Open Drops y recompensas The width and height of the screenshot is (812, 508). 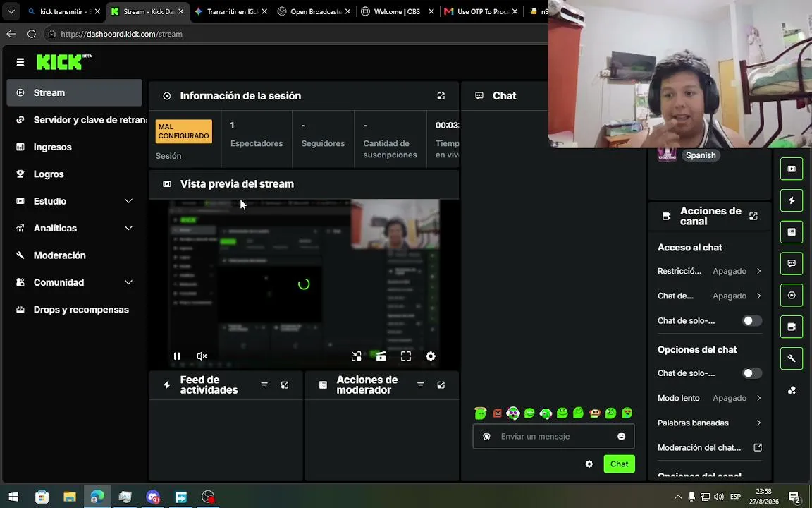74,310
